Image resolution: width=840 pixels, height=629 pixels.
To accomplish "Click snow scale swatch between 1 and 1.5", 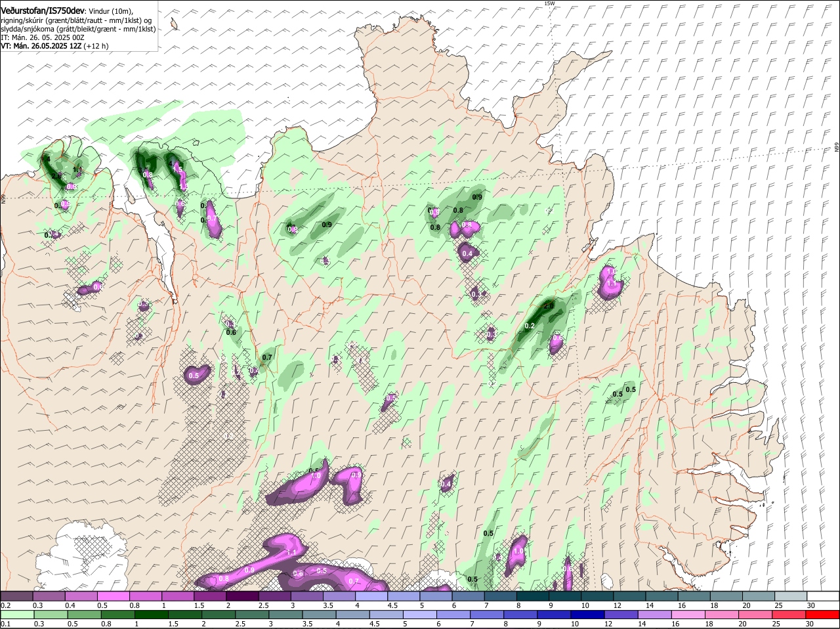I will pos(178,595).
